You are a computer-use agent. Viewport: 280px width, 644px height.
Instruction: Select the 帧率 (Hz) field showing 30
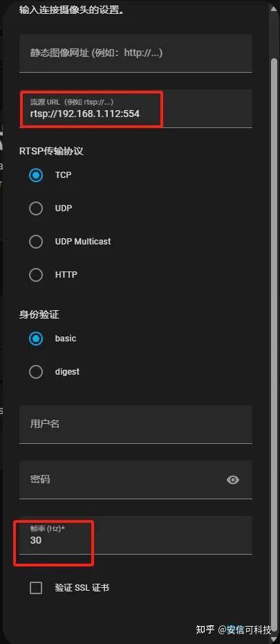[x=136, y=535]
